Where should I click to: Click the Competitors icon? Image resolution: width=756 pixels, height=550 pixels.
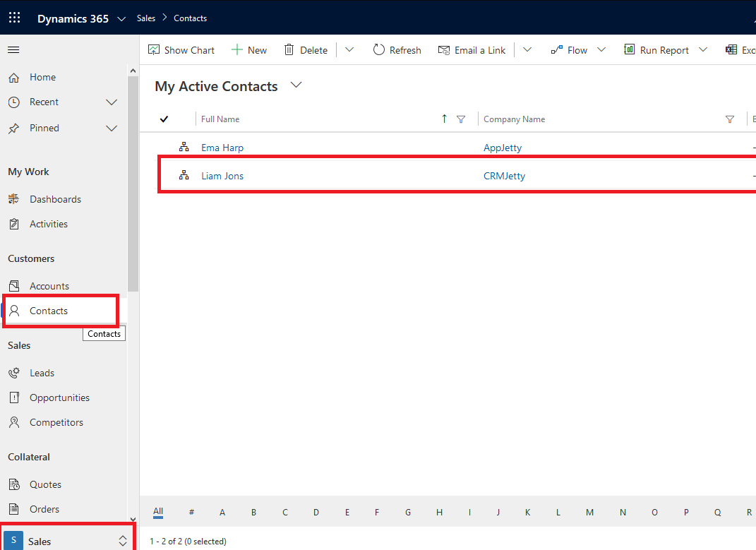coord(14,423)
